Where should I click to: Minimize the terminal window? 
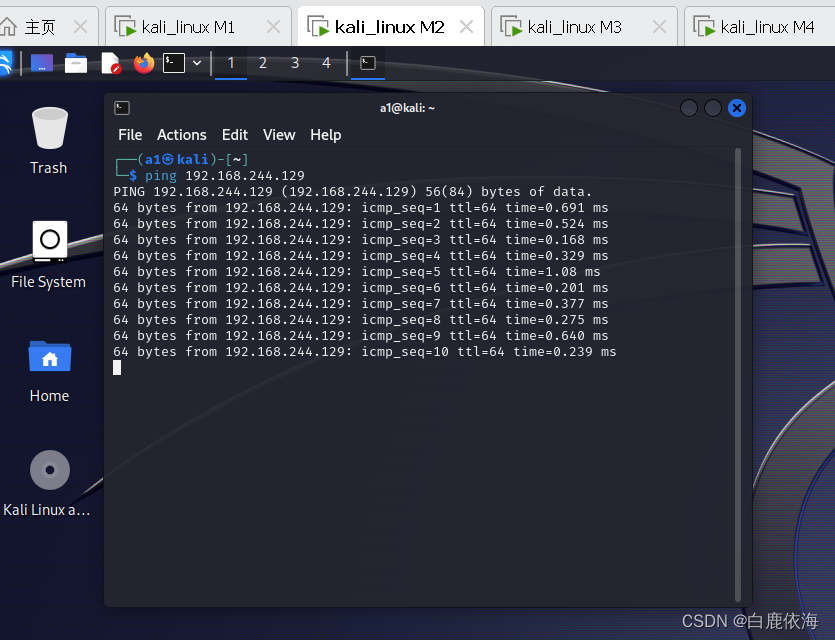689,108
